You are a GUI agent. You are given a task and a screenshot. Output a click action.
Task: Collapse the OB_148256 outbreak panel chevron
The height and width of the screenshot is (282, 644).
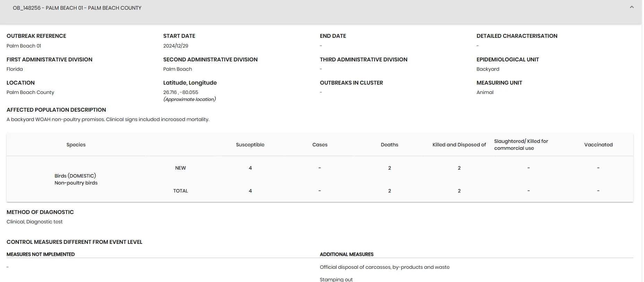pos(632,7)
